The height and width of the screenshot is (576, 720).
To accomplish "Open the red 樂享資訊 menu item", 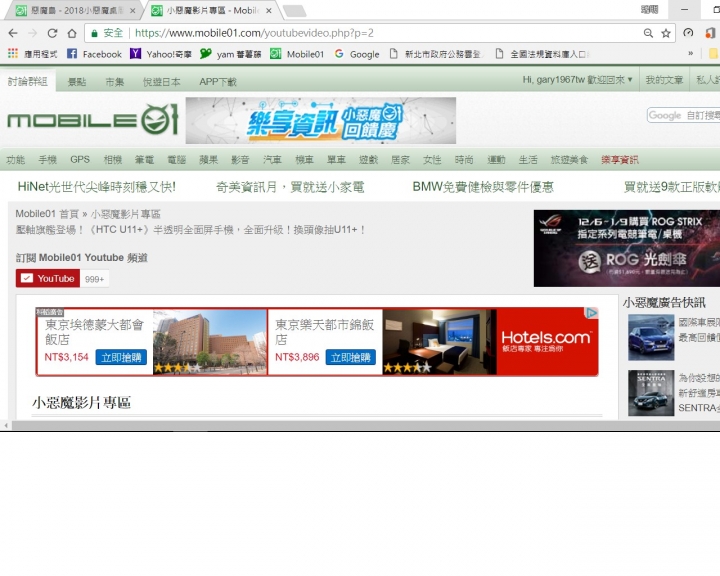I will (x=620, y=159).
